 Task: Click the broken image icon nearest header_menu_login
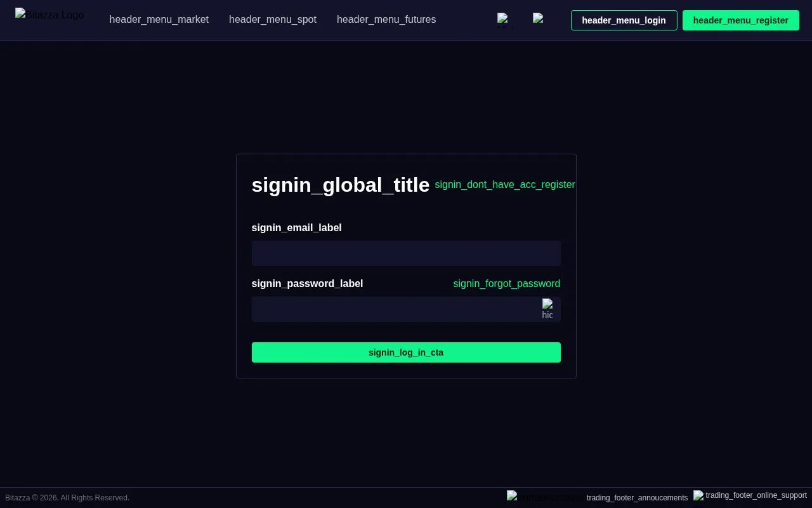tap(538, 19)
